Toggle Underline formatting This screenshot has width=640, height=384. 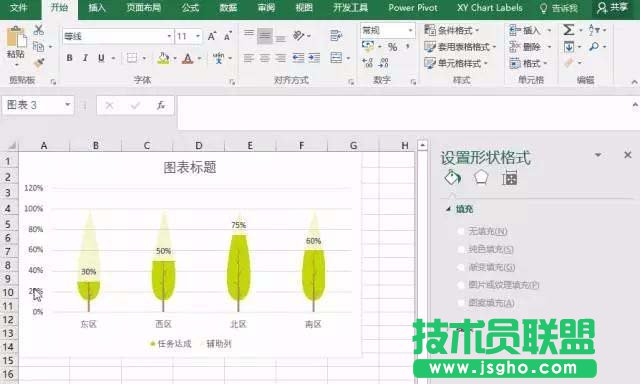101,58
